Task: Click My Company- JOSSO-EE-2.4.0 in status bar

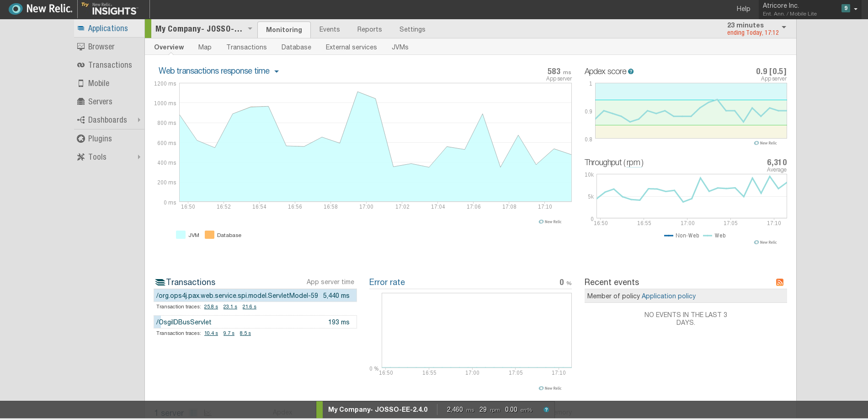Action: tap(378, 409)
